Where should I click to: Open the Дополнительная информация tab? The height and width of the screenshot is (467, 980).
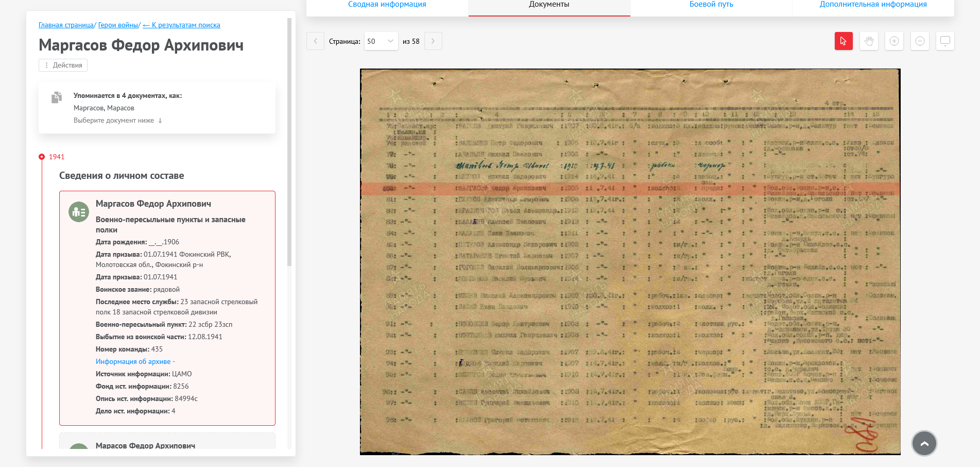[873, 5]
